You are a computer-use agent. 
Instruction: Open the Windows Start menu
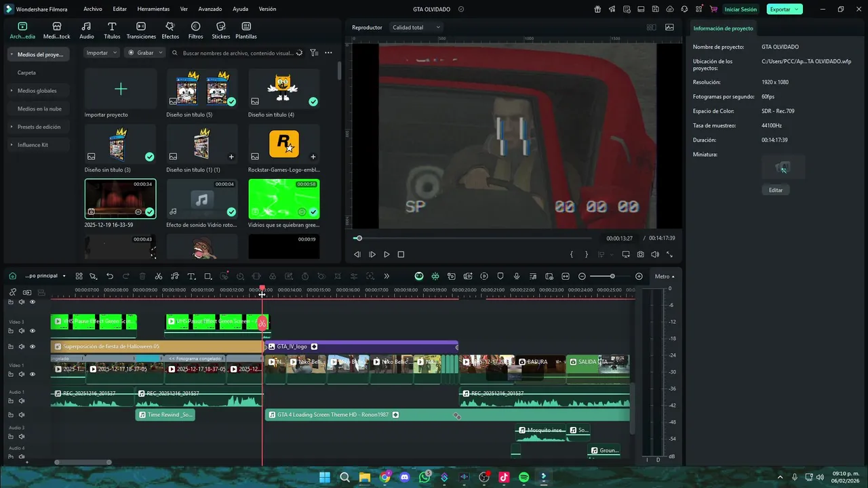(325, 477)
